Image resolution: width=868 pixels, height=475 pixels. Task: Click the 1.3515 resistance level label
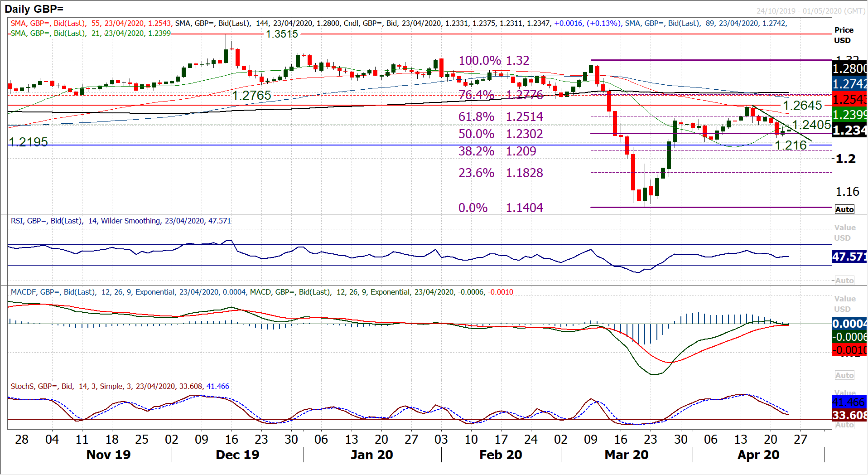pos(282,34)
